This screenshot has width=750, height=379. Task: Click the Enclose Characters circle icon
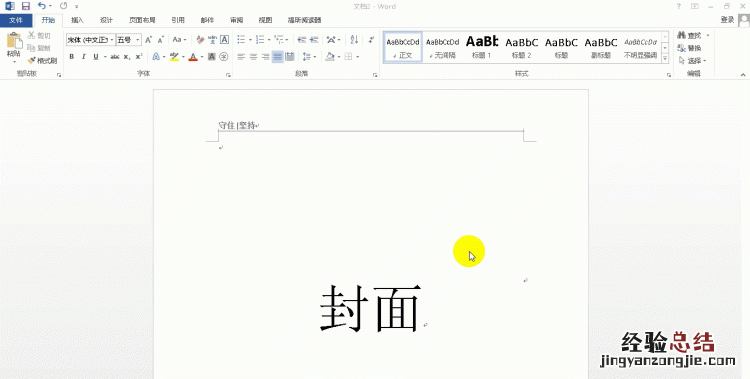click(x=223, y=56)
